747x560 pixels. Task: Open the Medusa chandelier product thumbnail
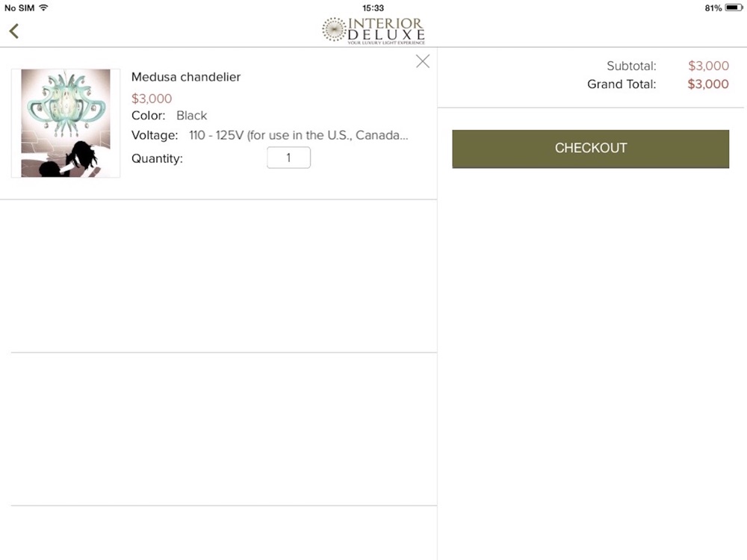click(x=66, y=123)
